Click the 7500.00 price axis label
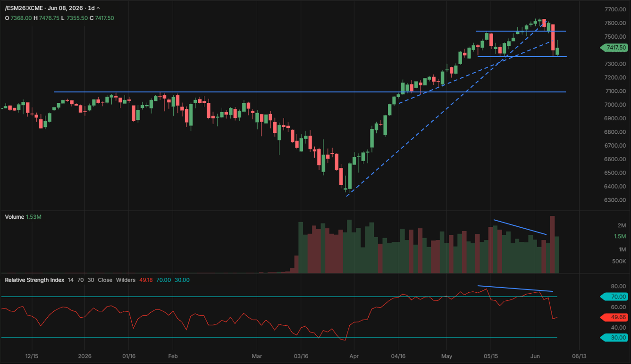This screenshot has width=631, height=364. (615, 37)
